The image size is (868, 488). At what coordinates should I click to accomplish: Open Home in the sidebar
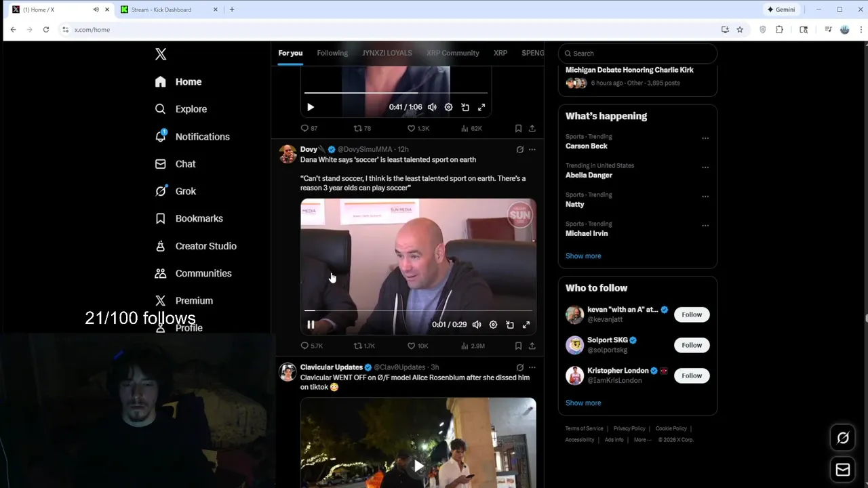[x=178, y=82]
